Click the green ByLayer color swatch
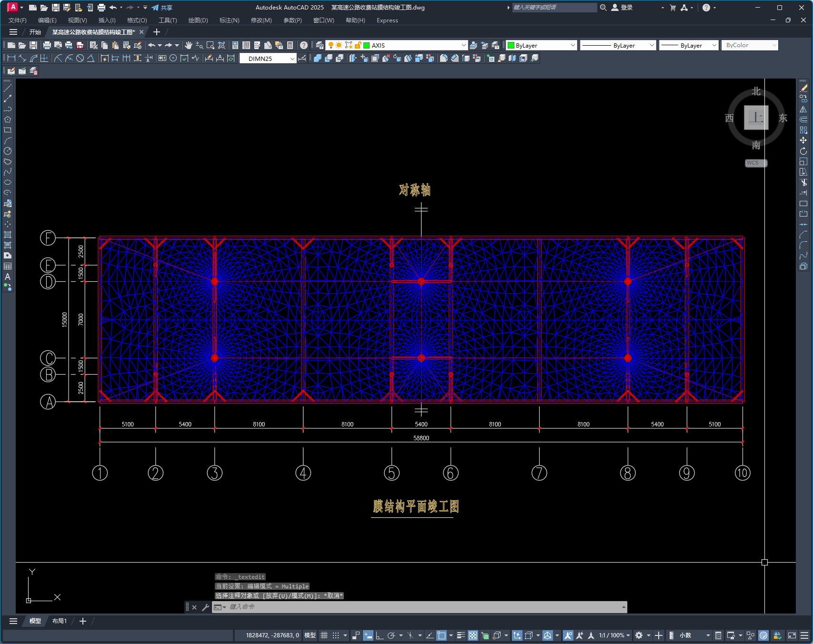 click(x=511, y=45)
